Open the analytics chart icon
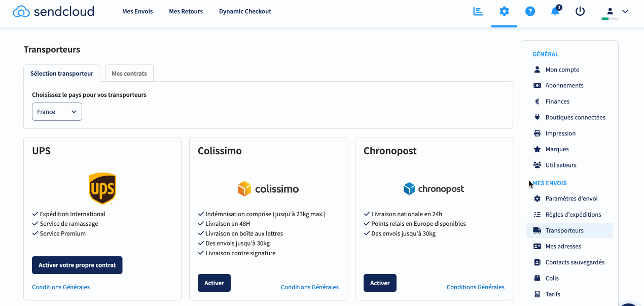 478,11
